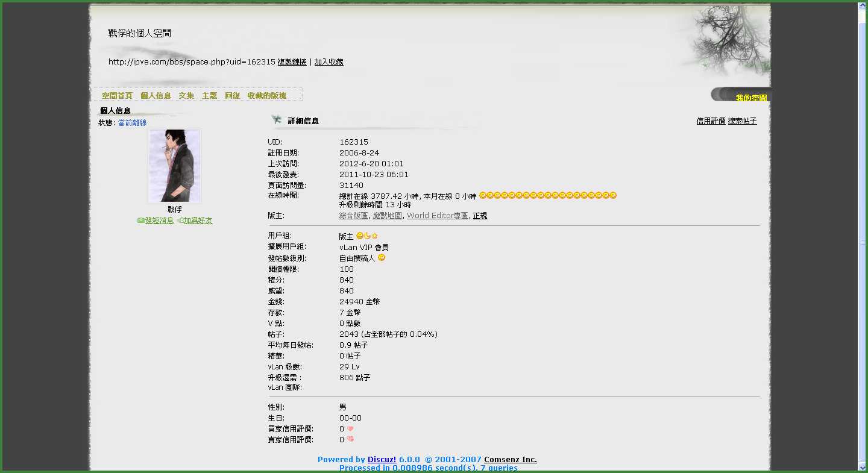
Task: Click the star icon in 用戶組 row
Action: (x=374, y=236)
